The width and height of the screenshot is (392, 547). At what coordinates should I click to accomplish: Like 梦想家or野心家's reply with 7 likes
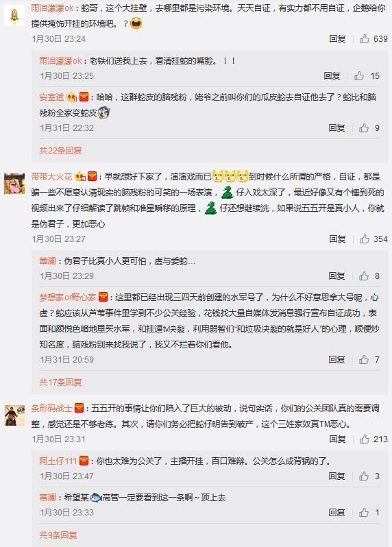coord(364,359)
